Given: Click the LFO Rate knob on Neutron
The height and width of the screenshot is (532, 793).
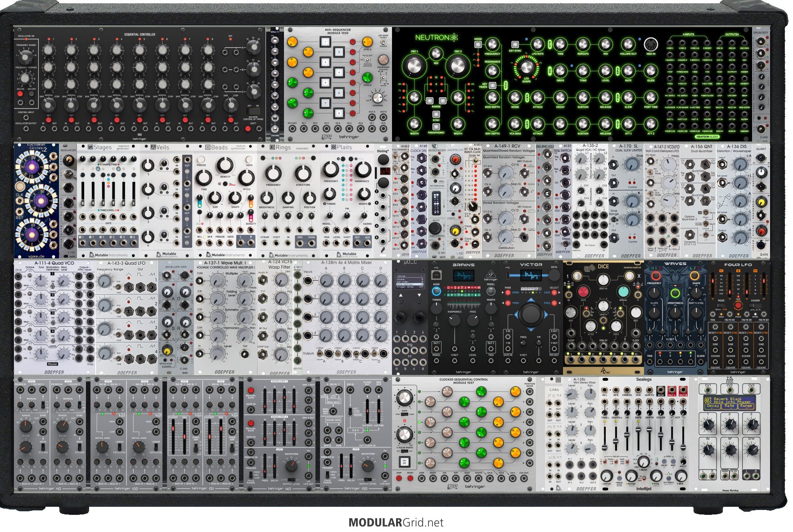Looking at the screenshot, I should (x=537, y=44).
